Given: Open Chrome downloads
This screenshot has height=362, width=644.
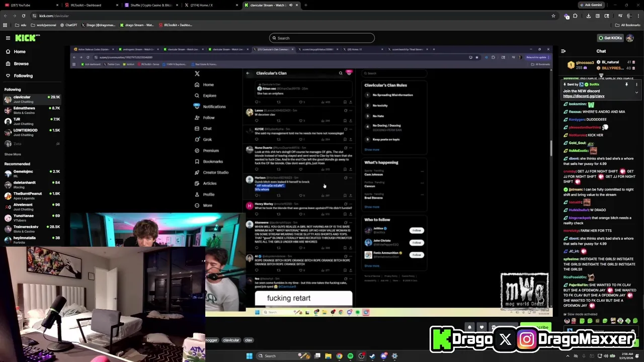Looking at the screenshot, I should tap(589, 16).
